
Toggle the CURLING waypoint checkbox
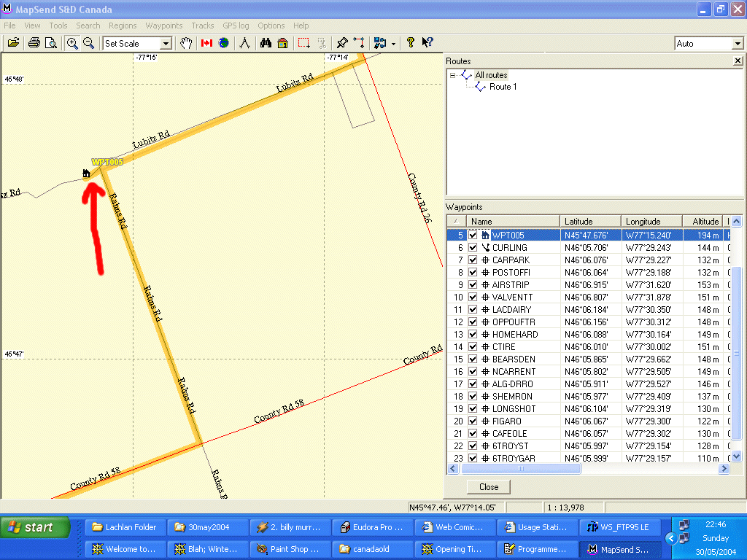473,248
